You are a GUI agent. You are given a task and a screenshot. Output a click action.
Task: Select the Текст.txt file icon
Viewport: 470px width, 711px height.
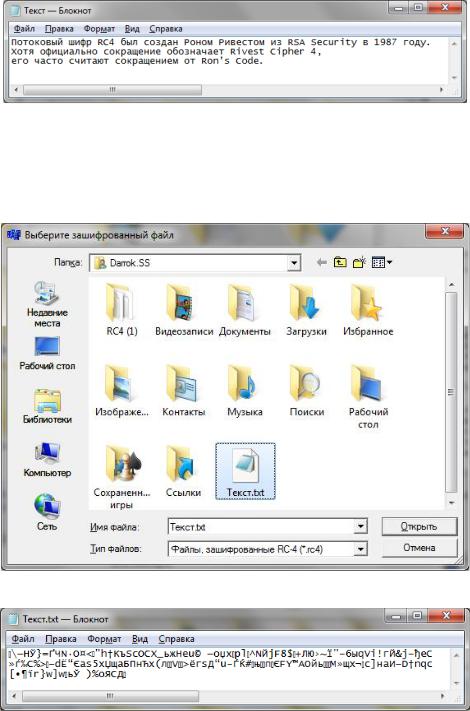click(245, 472)
